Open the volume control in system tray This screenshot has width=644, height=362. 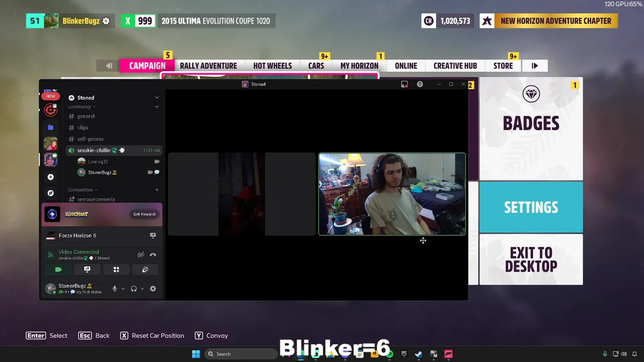point(624,354)
